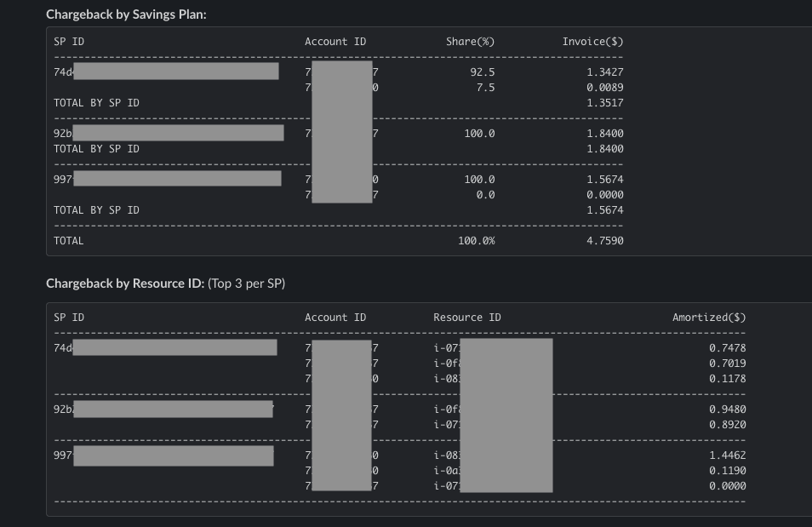Click the grand total 4.7590
812x527 pixels.
(x=605, y=240)
